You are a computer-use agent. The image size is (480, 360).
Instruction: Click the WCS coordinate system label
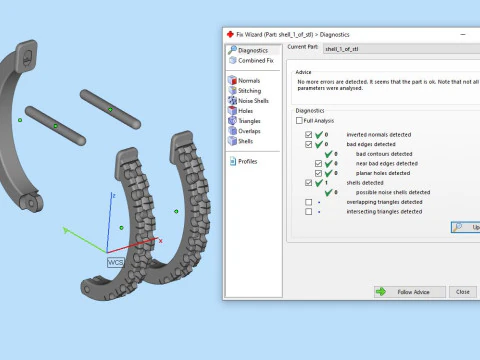click(x=115, y=263)
